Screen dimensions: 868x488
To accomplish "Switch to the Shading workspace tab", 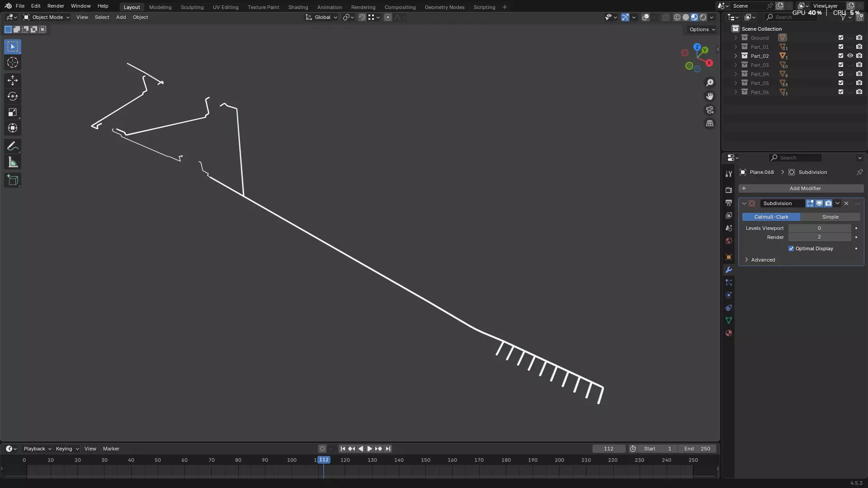I will tap(298, 7).
